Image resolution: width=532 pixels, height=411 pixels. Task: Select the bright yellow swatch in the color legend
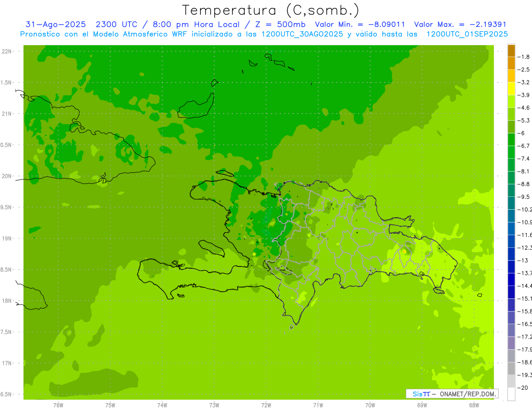point(511,89)
